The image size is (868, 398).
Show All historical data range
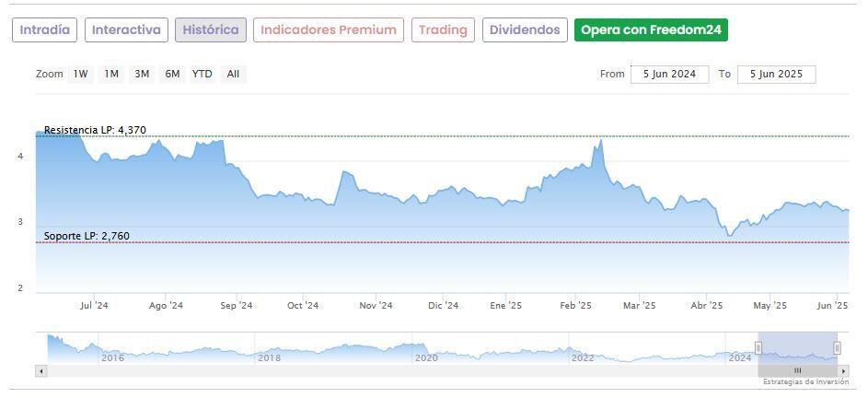[x=233, y=75]
